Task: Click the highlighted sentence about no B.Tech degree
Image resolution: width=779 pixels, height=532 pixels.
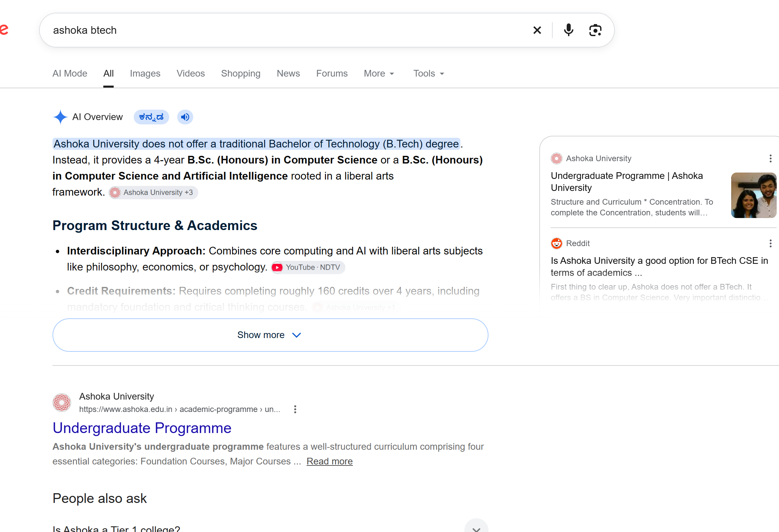Action: pos(256,144)
